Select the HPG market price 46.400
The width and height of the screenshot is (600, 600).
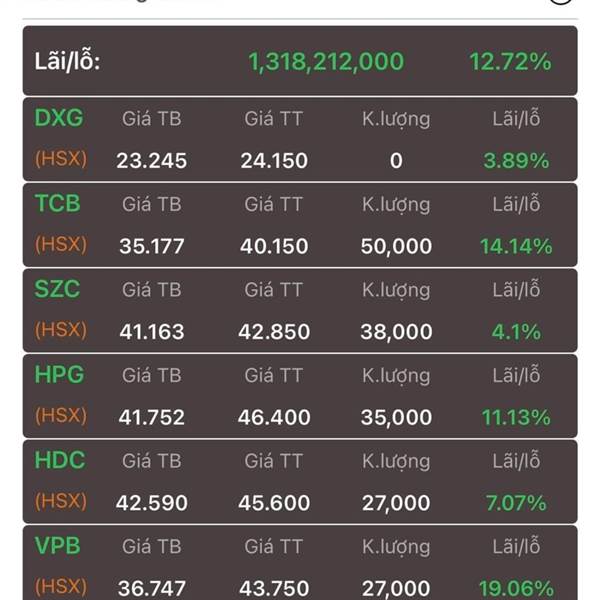pyautogui.click(x=274, y=417)
